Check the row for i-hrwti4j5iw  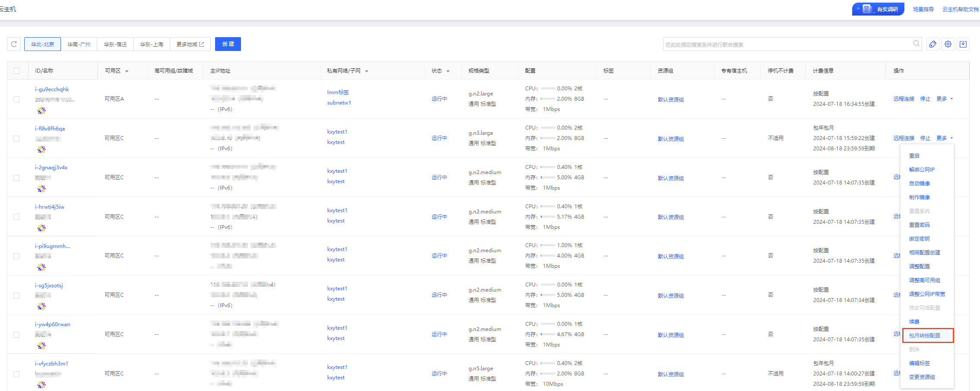point(16,217)
